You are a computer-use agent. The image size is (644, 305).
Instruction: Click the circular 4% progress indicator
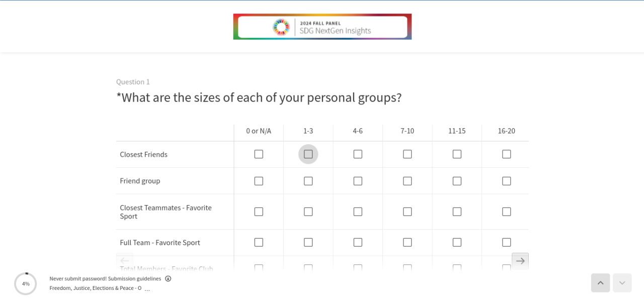[26, 284]
